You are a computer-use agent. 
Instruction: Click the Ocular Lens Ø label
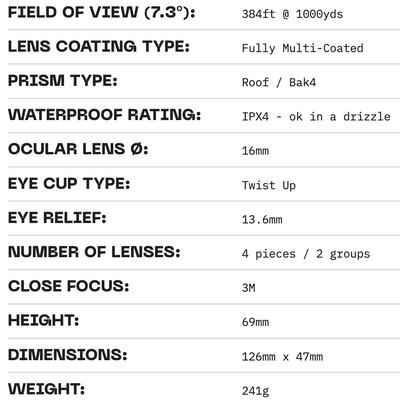tap(78, 149)
